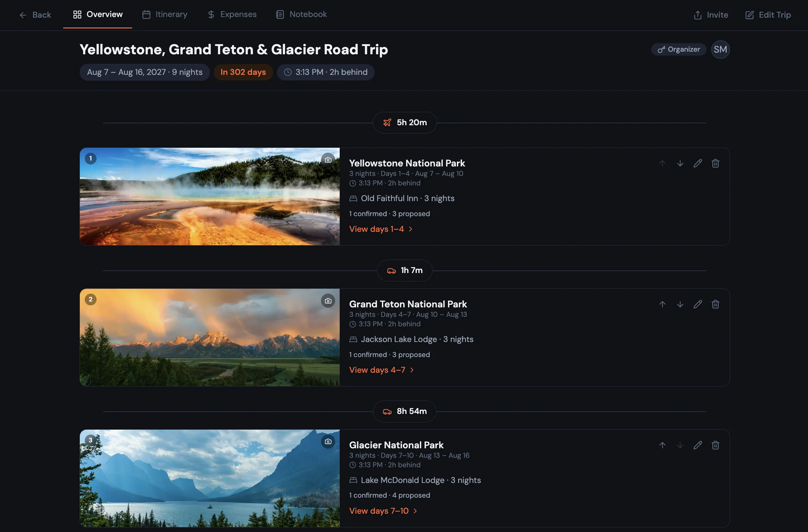Select the Overview tab
The image size is (808, 532).
point(98,14)
